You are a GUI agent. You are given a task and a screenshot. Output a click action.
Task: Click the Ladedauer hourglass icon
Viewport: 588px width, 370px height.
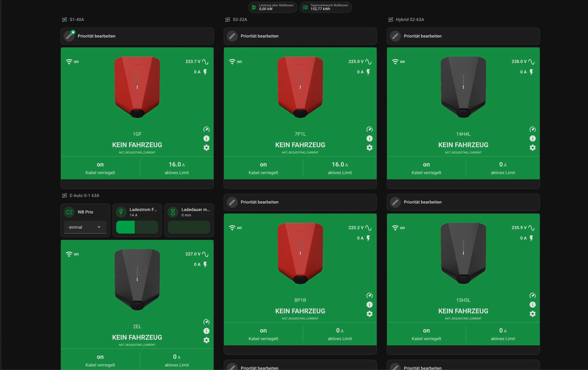point(173,212)
